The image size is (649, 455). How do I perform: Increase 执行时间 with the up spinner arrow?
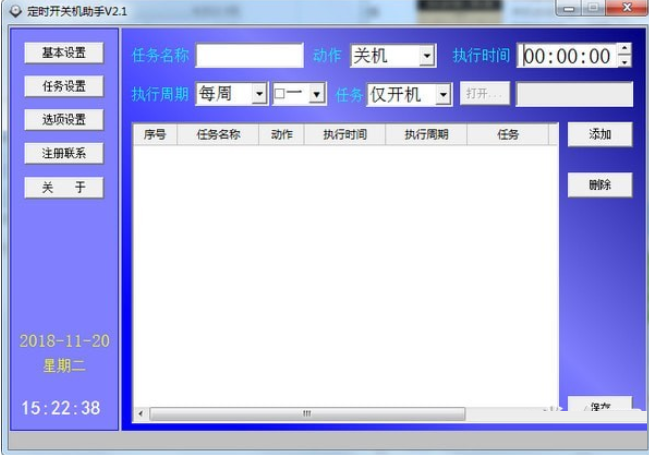pos(624,49)
